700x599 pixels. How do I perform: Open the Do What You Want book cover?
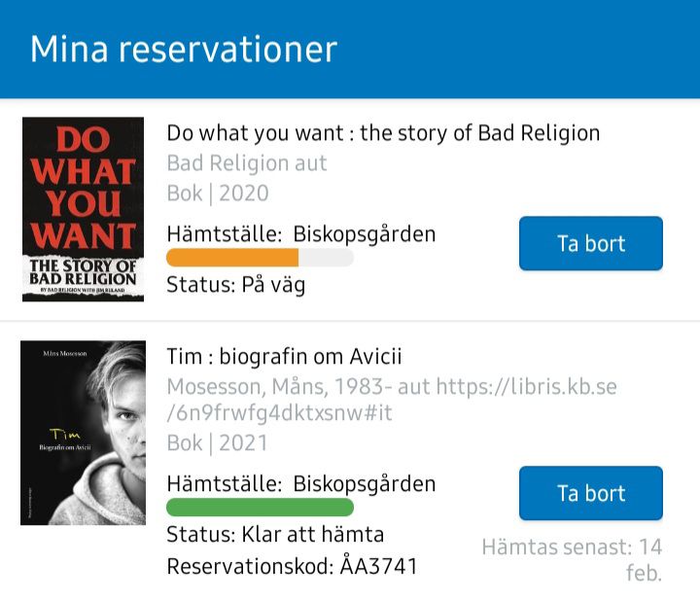[83, 209]
